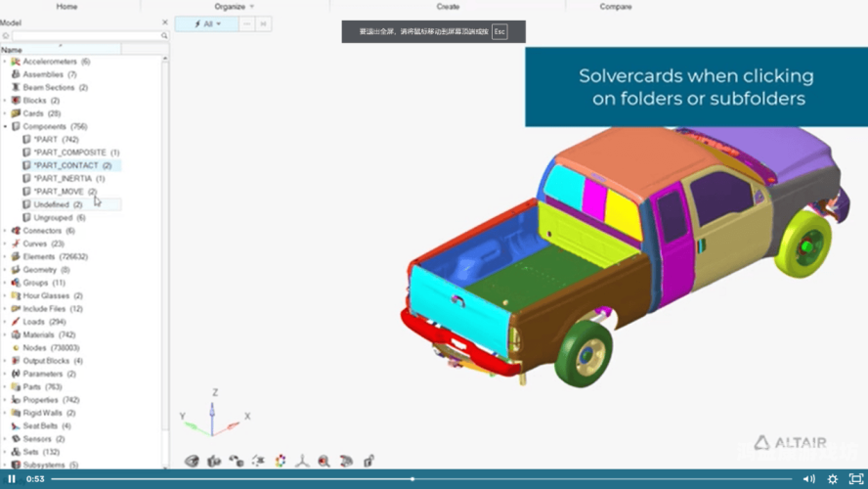Click the Curves entity icon
Screen dimensions: 868x489
[16, 244]
